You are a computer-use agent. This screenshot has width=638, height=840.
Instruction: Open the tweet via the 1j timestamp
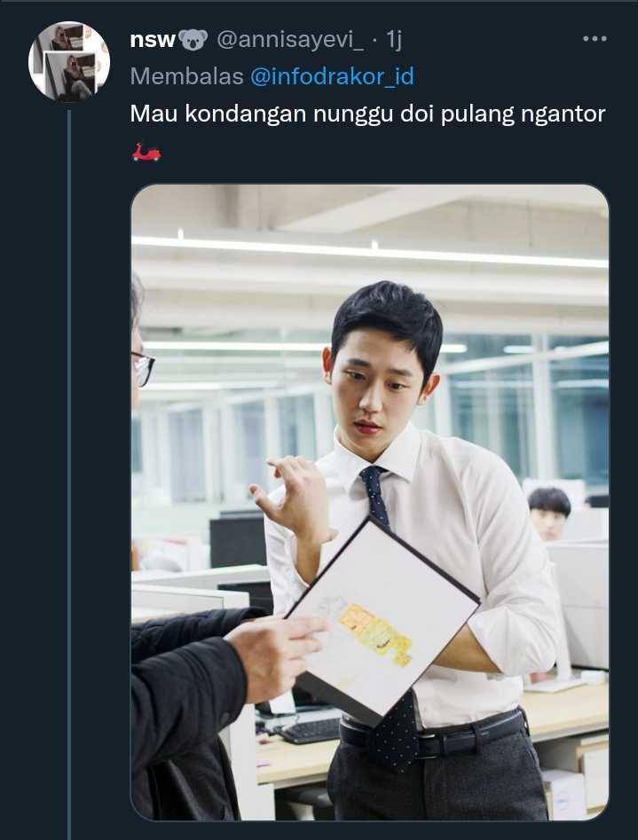(394, 40)
